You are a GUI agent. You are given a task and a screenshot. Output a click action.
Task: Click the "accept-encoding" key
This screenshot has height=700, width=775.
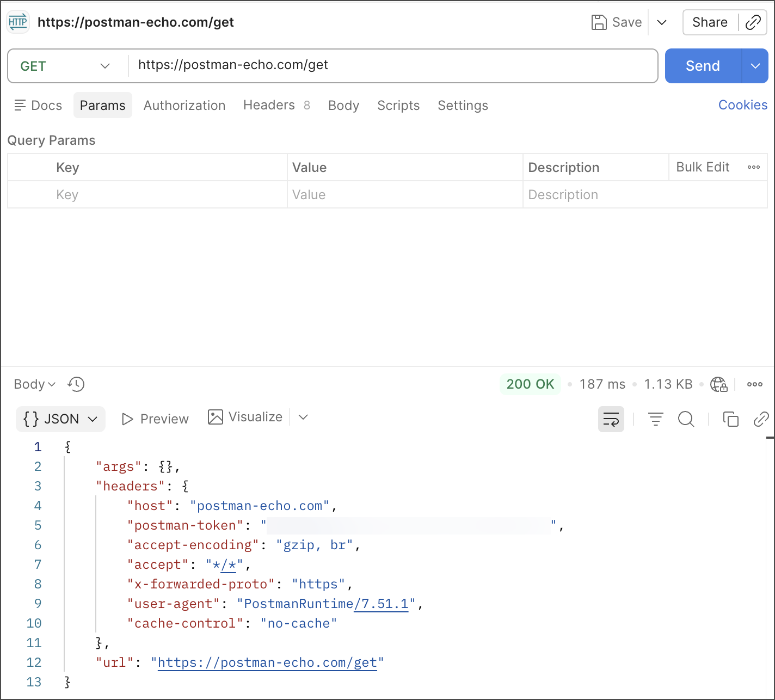coord(193,545)
